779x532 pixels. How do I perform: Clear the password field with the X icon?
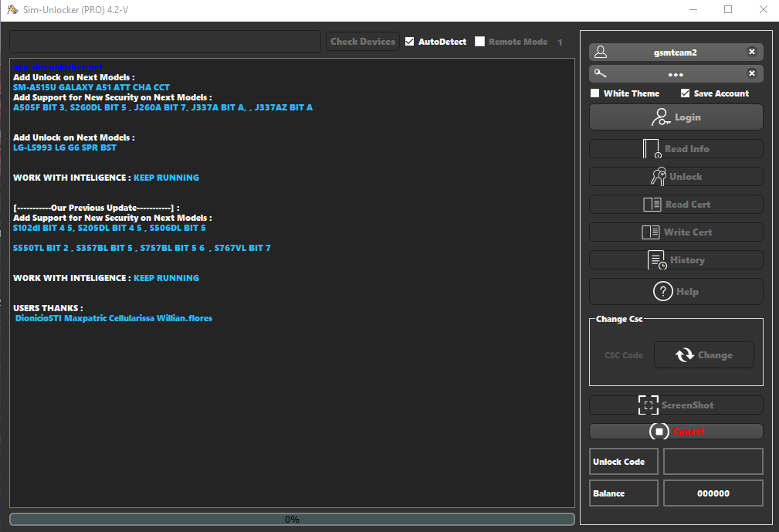pos(752,73)
